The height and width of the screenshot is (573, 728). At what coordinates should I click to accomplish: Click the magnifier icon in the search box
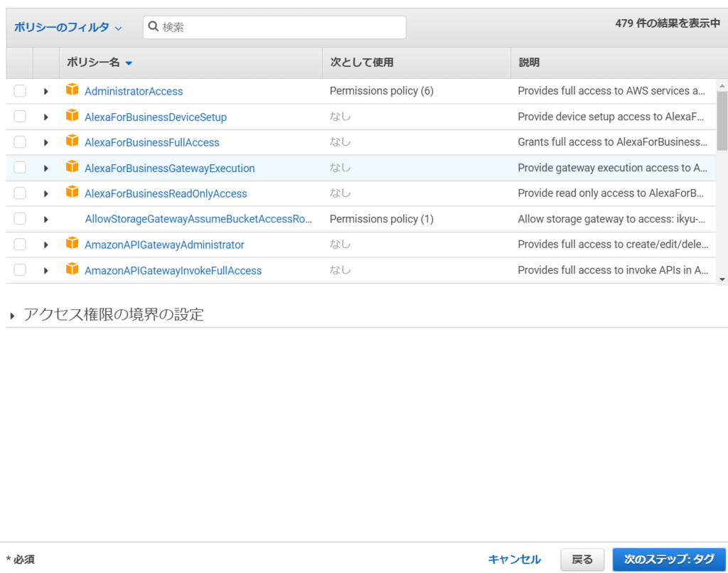point(154,26)
